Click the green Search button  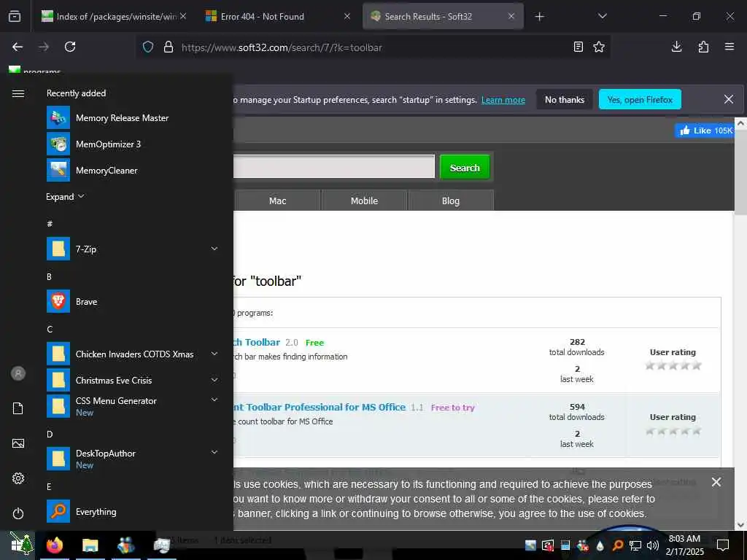465,168
